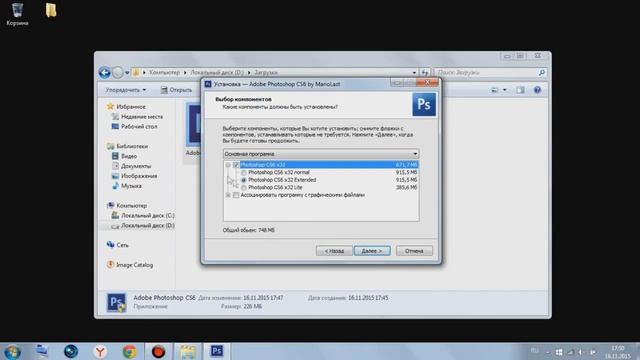640x360 pixels.
Task: Open the Recycle Bin desktop icon
Action: tap(17, 13)
